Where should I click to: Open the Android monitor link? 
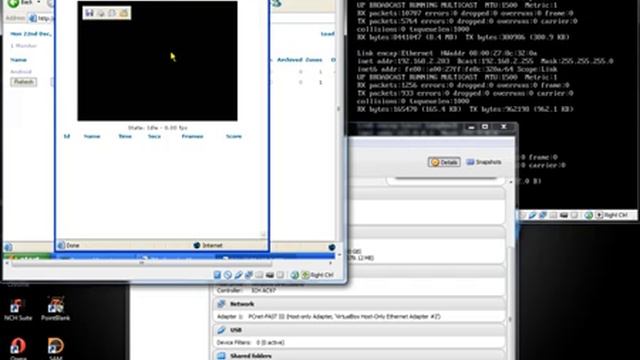21,72
